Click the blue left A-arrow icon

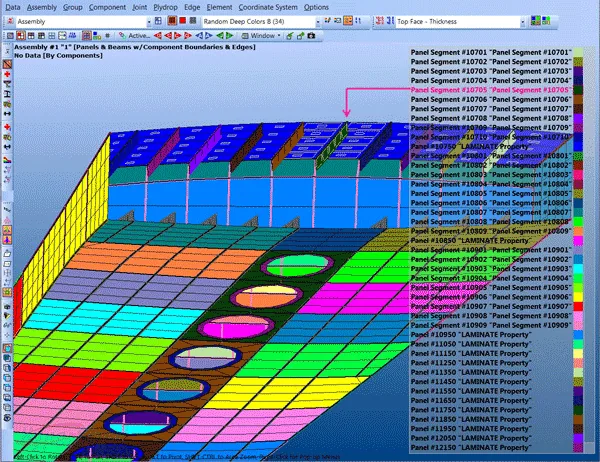(x=199, y=36)
